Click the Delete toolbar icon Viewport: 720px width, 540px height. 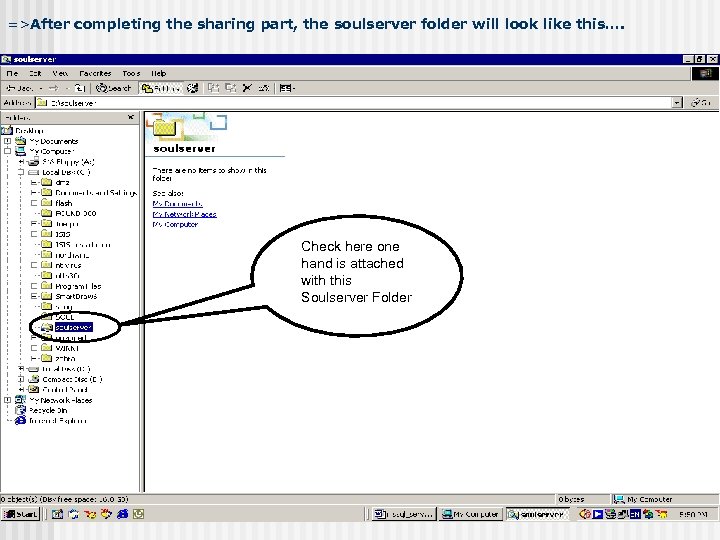tap(247, 88)
